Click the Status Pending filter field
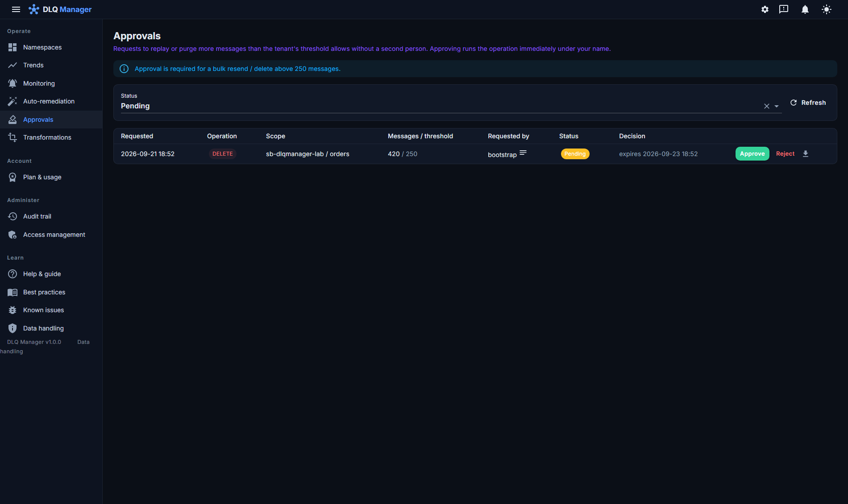Image resolution: width=848 pixels, height=504 pixels. click(451, 103)
